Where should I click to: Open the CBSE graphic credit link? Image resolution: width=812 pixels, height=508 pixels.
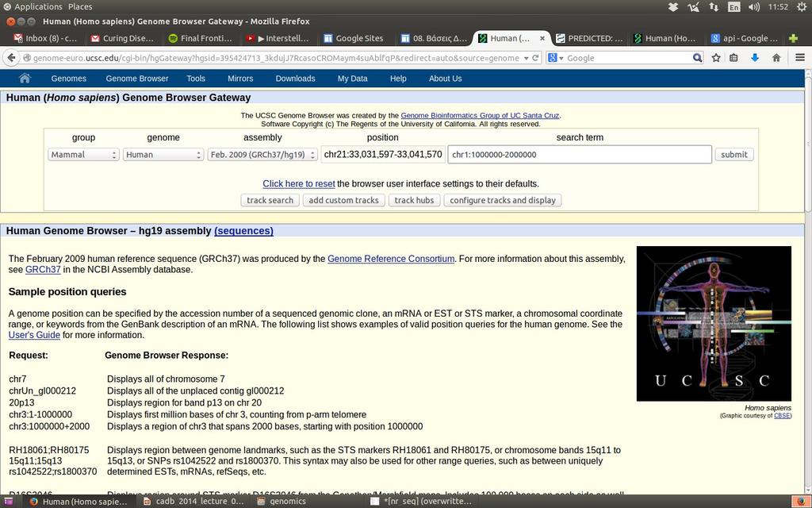coord(782,416)
